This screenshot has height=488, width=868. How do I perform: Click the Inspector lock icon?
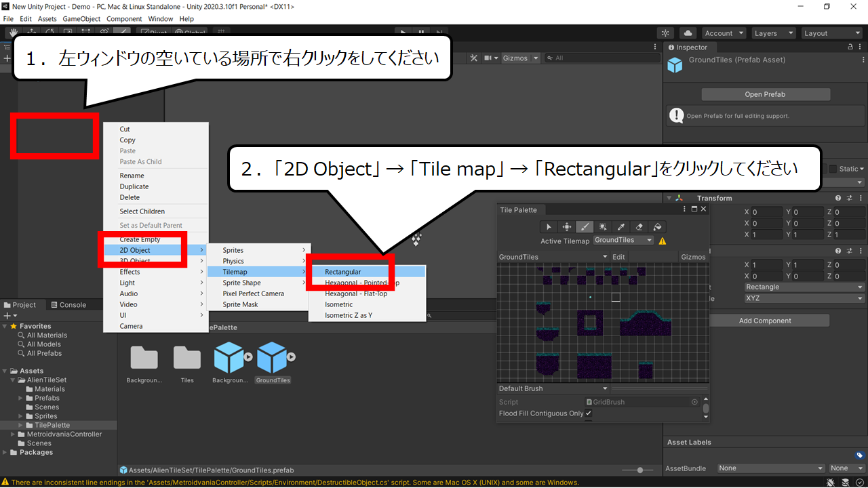coord(850,47)
